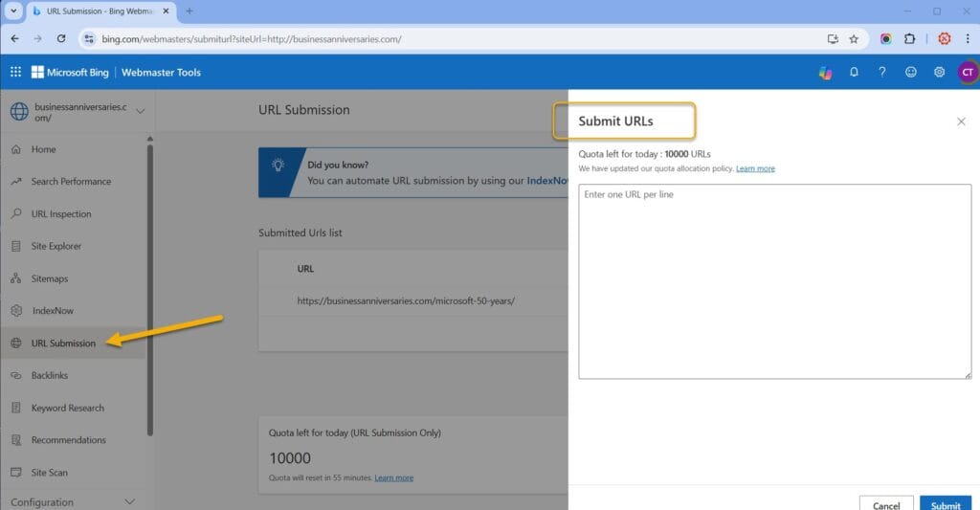
Task: Go back in browser history
Action: [x=15, y=38]
